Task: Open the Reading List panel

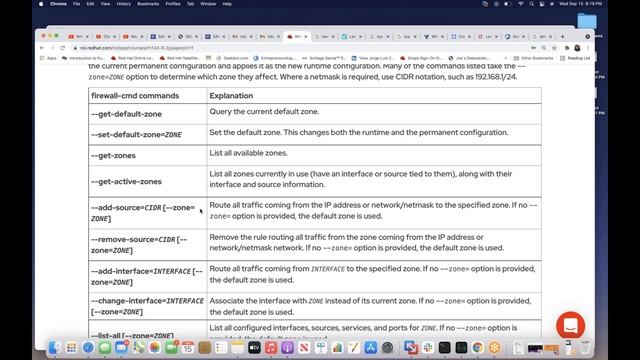Action: click(575, 58)
